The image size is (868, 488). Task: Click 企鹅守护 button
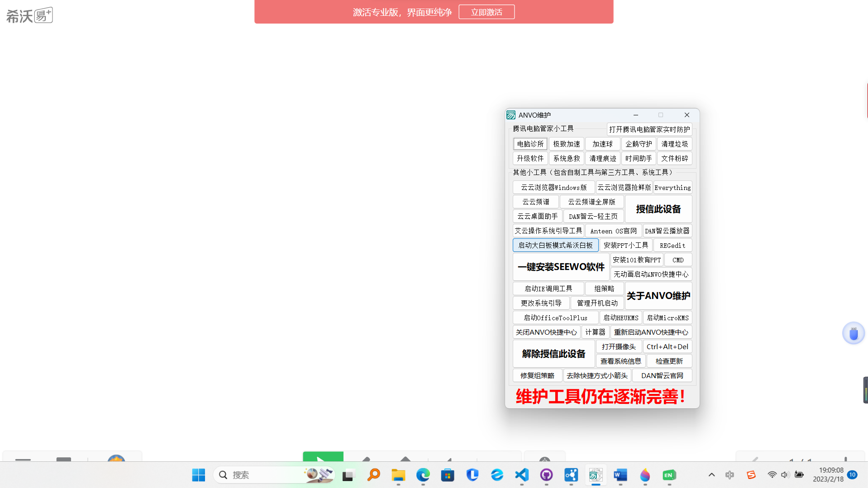(x=639, y=144)
